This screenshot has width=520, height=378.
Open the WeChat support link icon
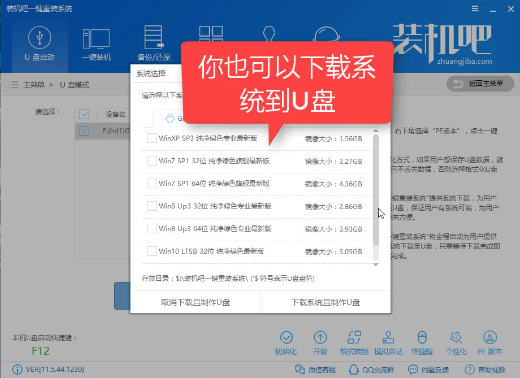300,369
